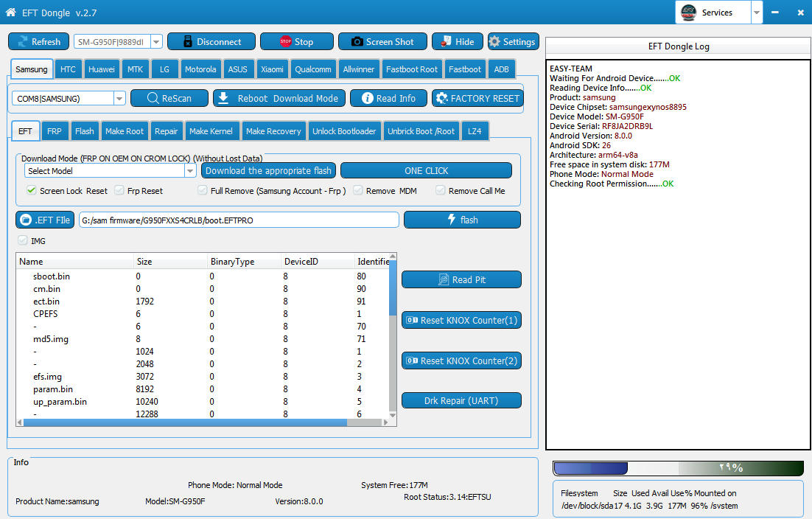Open the Select Model dropdown

(x=190, y=170)
